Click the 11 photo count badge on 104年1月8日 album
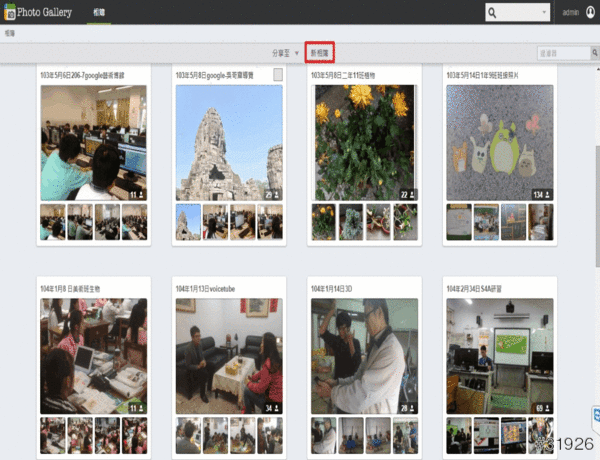The width and height of the screenshot is (600, 460). (136, 408)
